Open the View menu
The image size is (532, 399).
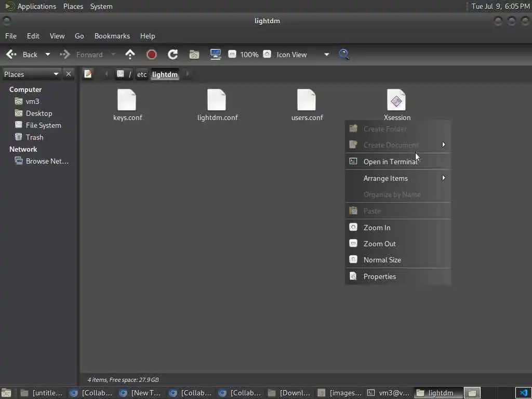pyautogui.click(x=57, y=36)
